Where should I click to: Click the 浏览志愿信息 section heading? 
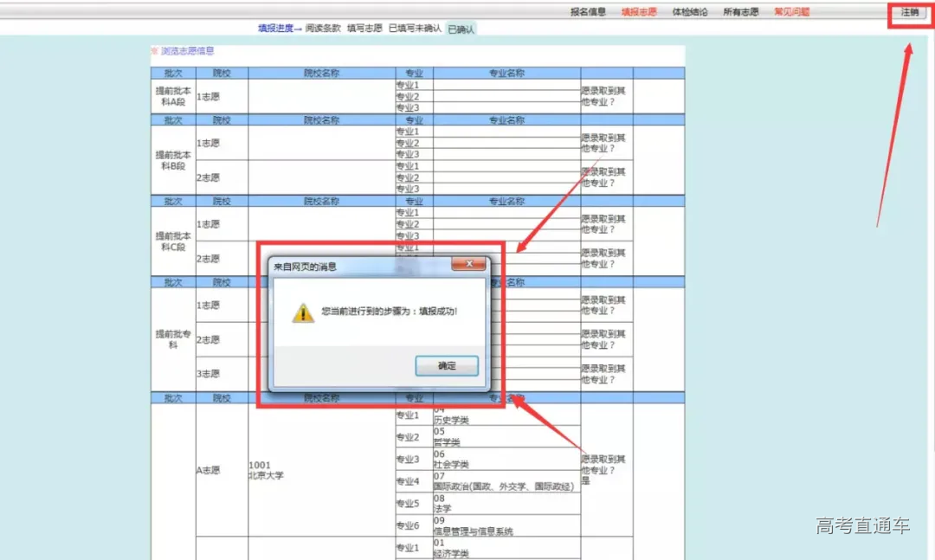187,51
